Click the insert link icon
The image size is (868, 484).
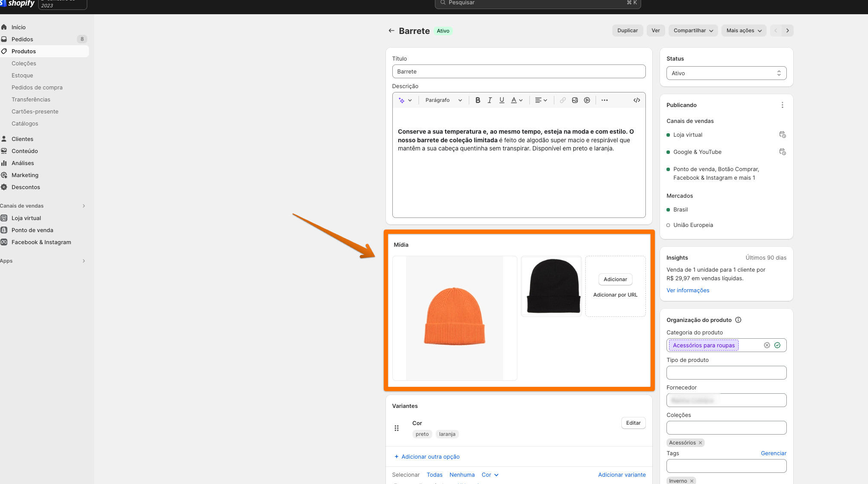562,100
